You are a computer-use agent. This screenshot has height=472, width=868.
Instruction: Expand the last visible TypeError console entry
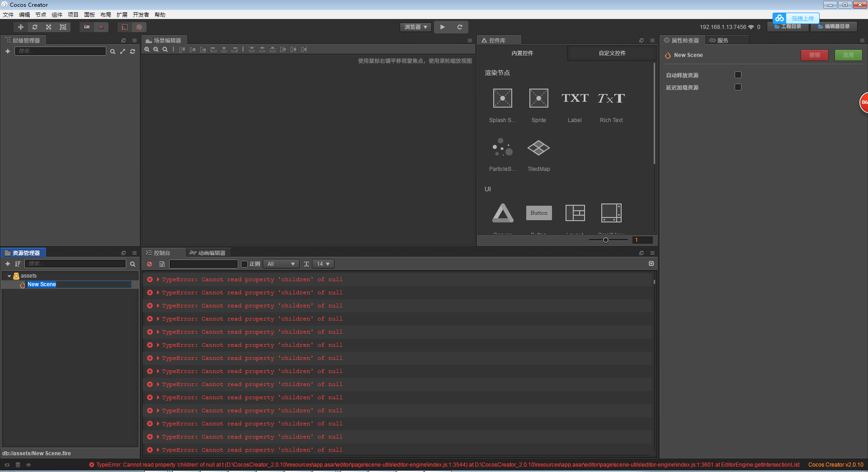tap(158, 450)
